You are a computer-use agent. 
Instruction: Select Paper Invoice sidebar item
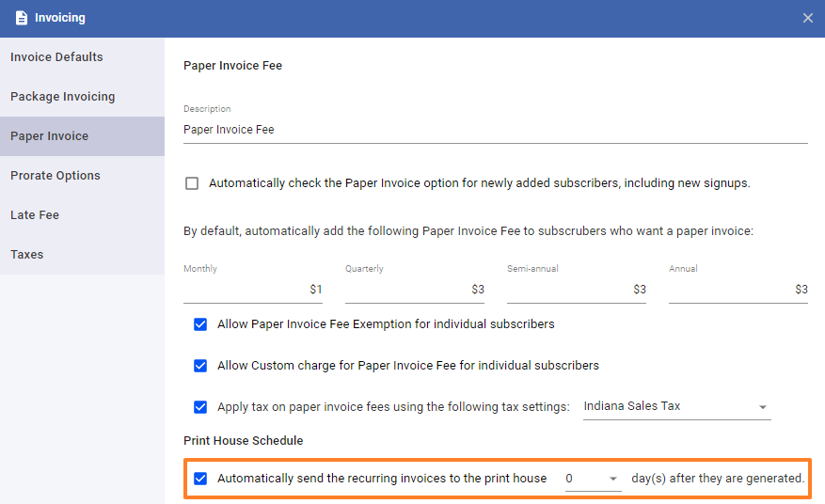coord(82,135)
